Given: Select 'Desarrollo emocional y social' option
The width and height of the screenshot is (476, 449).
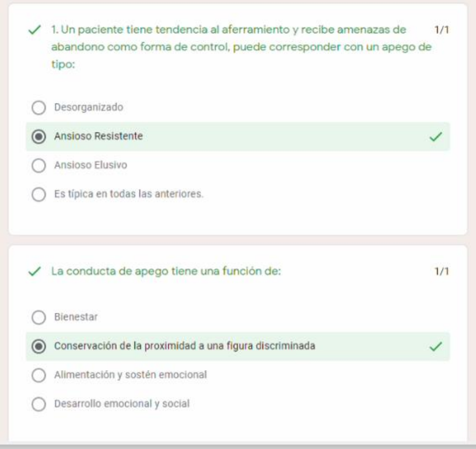Looking at the screenshot, I should 38,404.
